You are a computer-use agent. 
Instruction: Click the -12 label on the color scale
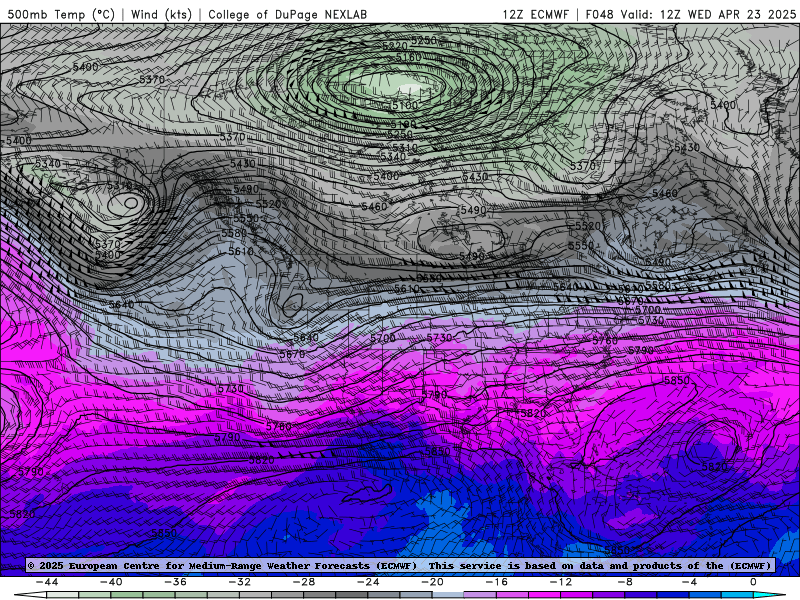click(561, 582)
